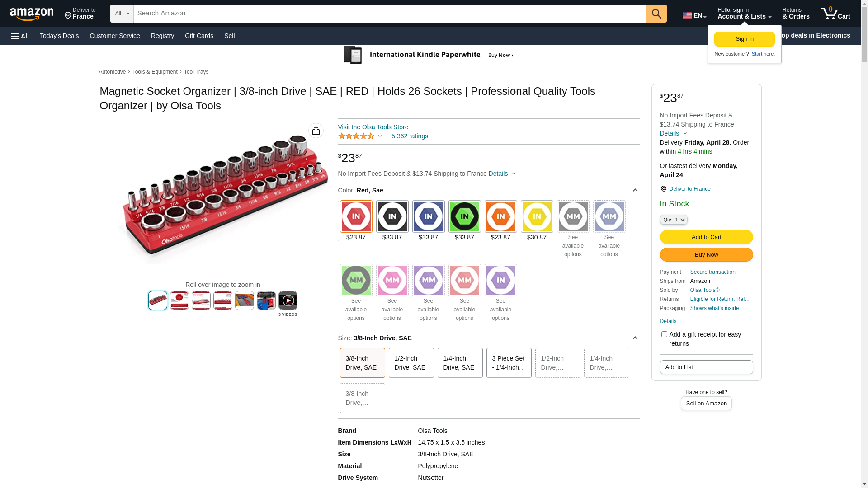Click the star rating icon
The width and height of the screenshot is (868, 488).
point(356,136)
